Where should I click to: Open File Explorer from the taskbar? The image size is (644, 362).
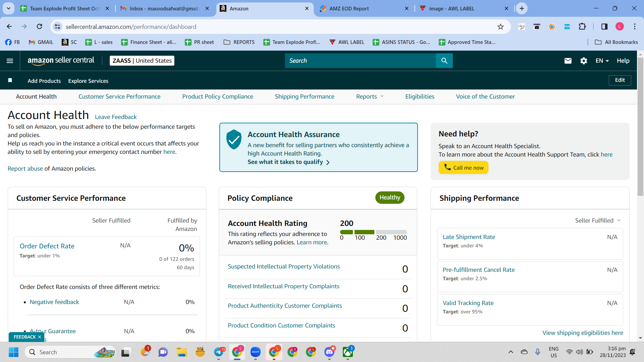pyautogui.click(x=182, y=352)
